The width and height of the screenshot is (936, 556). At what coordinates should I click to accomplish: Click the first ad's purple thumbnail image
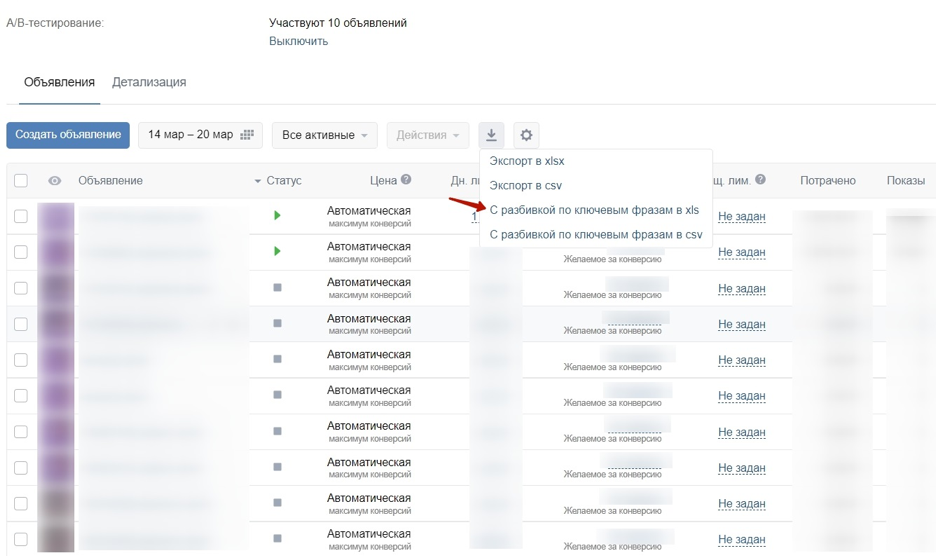[56, 216]
